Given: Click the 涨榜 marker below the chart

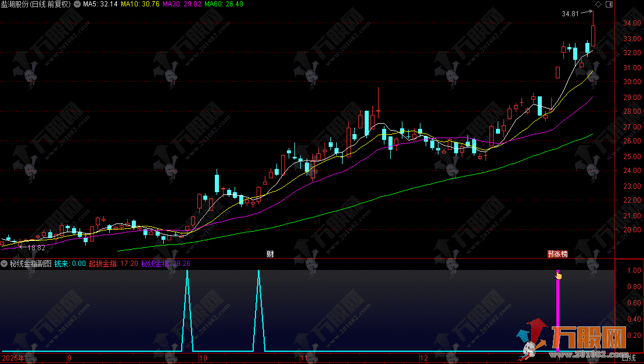Looking at the screenshot, I should coord(557,254).
